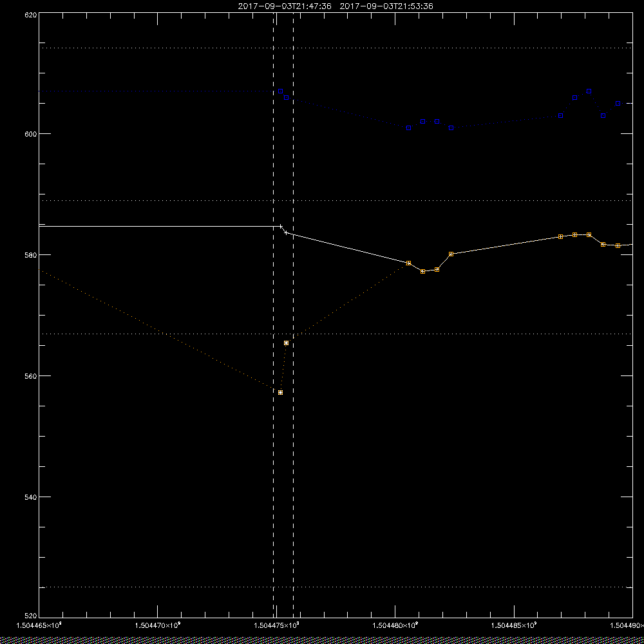Click the end timestamp 2017-09-03T21:53:36 in title
The image size is (644, 644).
[x=386, y=6]
